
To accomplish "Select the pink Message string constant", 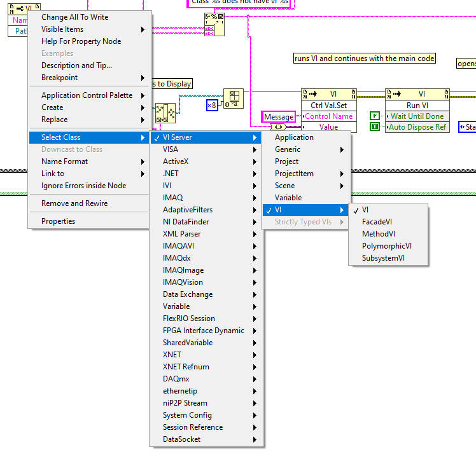I will [x=279, y=117].
